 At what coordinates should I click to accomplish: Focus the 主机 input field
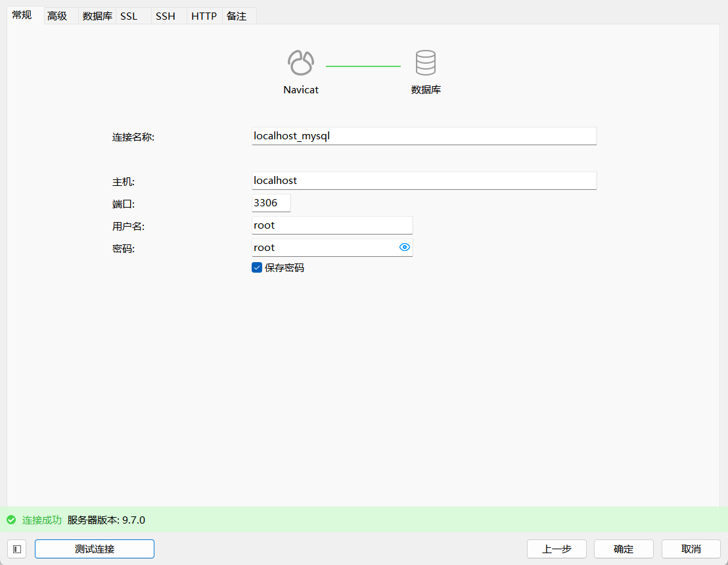click(424, 181)
